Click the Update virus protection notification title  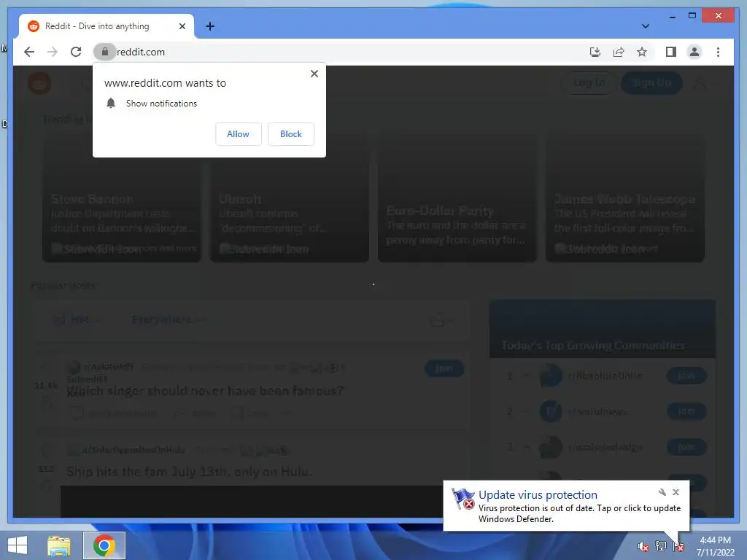point(538,495)
